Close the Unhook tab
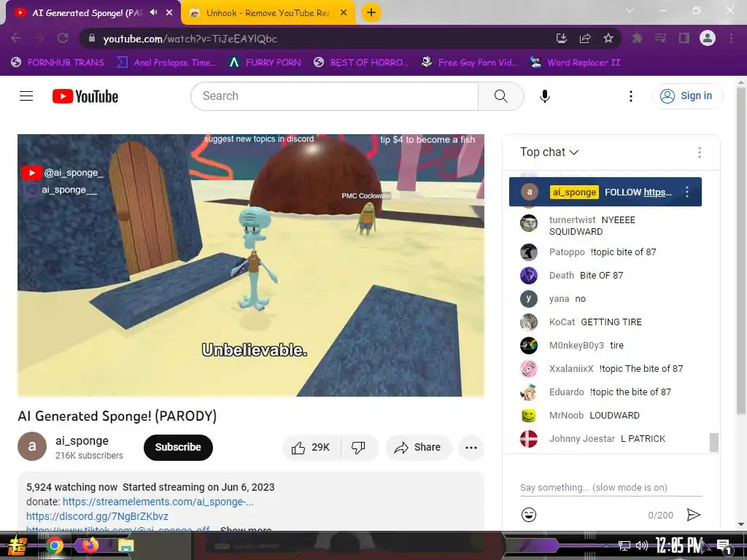Image resolution: width=747 pixels, height=560 pixels. coord(344,13)
